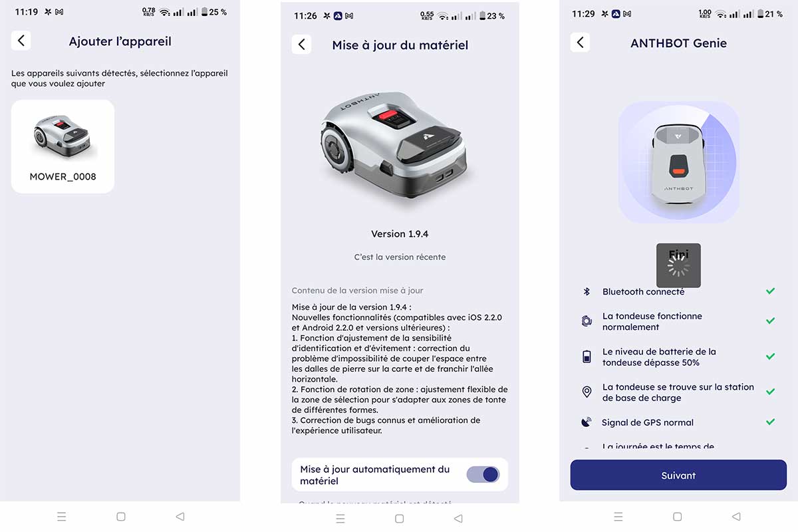
Task: Toggle Mise à jour automatiquement du matériel
Action: point(483,474)
